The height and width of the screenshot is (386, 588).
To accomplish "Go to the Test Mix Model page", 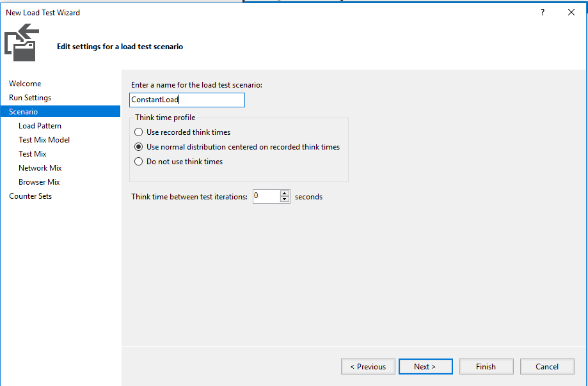I will (x=44, y=139).
